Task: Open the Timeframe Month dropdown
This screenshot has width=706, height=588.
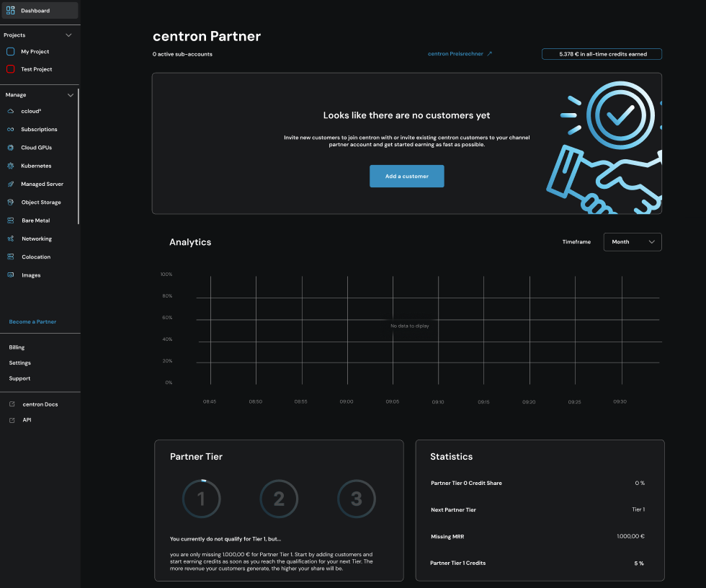Action: pyautogui.click(x=633, y=242)
